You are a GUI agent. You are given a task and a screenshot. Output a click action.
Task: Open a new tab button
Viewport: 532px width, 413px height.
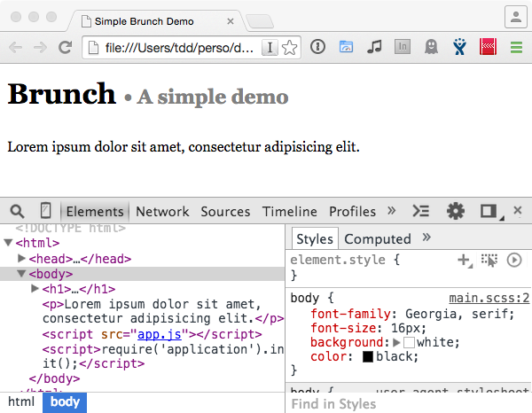(x=260, y=21)
